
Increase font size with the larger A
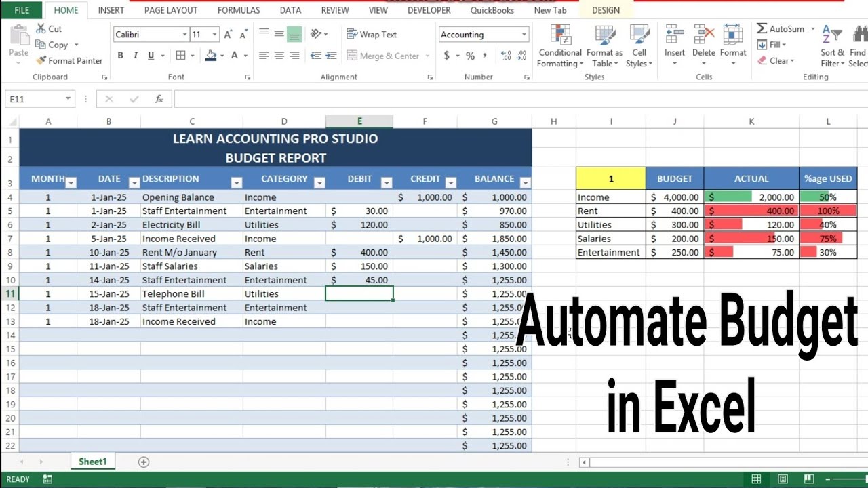(228, 35)
